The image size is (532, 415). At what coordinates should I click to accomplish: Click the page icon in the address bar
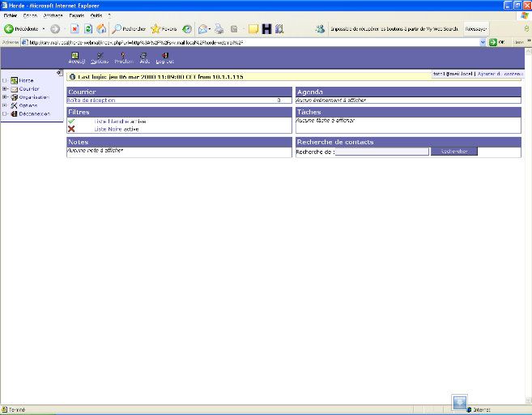(x=25, y=42)
